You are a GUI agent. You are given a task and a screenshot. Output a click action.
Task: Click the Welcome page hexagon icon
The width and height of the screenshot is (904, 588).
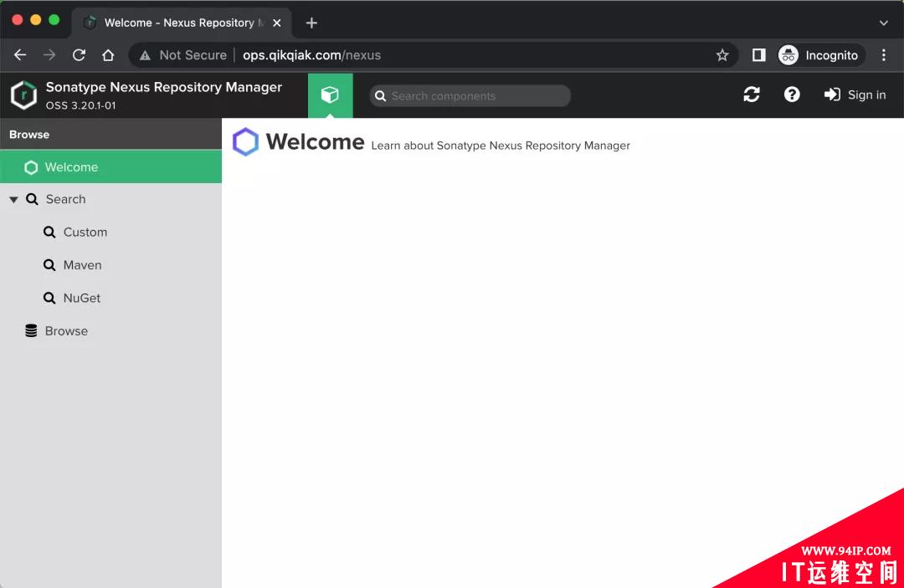coord(245,141)
